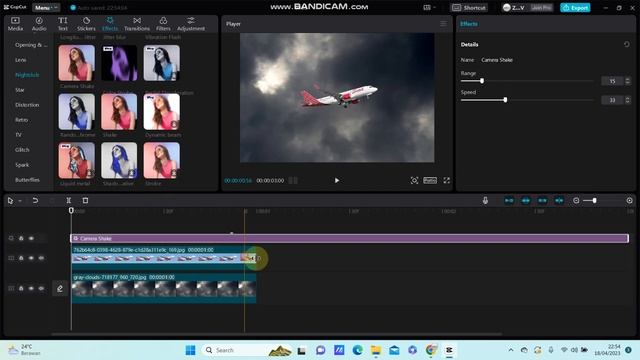Select the Distortion effects category

[x=27, y=105]
